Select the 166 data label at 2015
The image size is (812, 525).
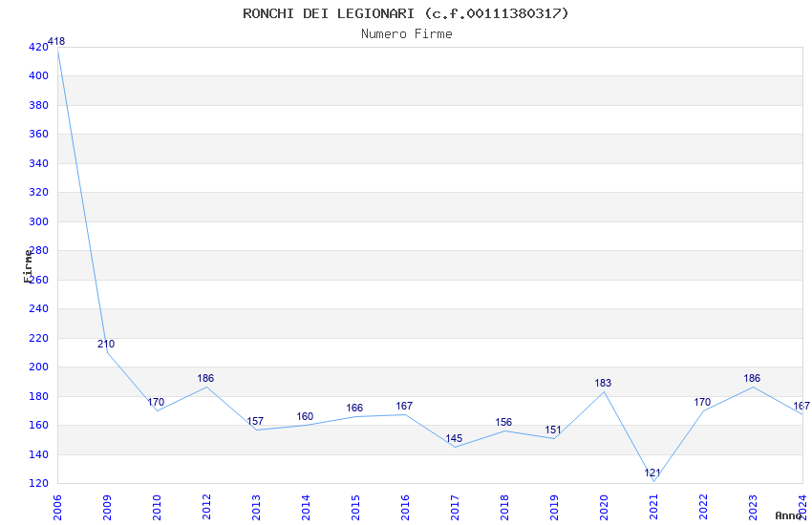coord(354,409)
